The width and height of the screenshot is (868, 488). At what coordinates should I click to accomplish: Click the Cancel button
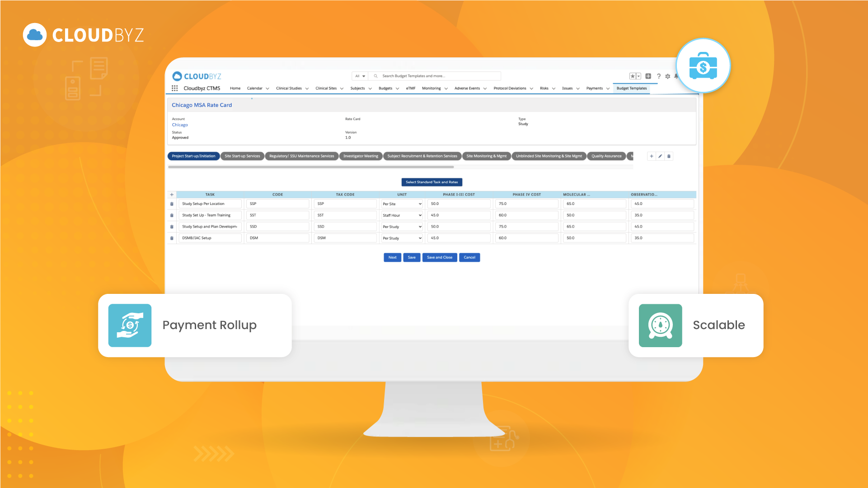469,257
